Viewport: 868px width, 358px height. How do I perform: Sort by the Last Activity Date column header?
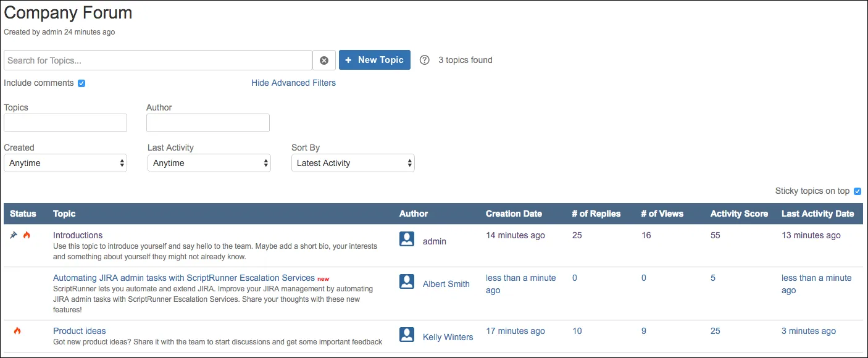click(x=817, y=214)
